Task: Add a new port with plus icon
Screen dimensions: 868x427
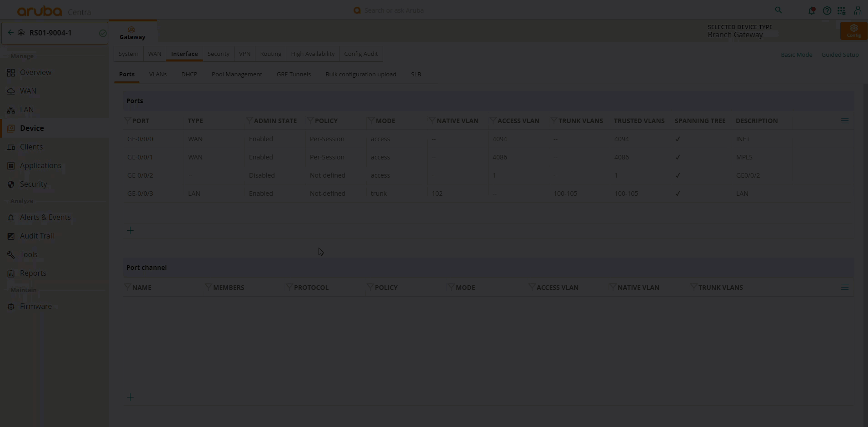Action: 130,231
